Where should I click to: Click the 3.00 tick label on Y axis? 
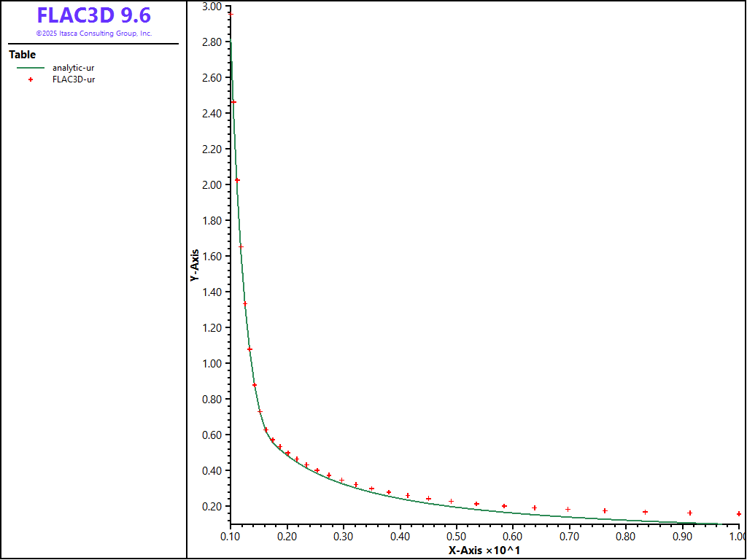tap(212, 7)
